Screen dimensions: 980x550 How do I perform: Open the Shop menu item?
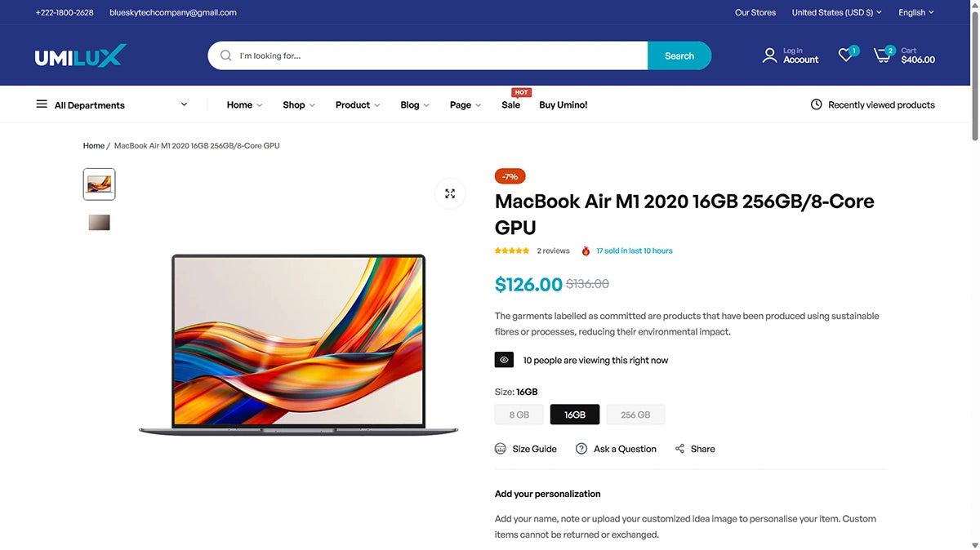299,104
